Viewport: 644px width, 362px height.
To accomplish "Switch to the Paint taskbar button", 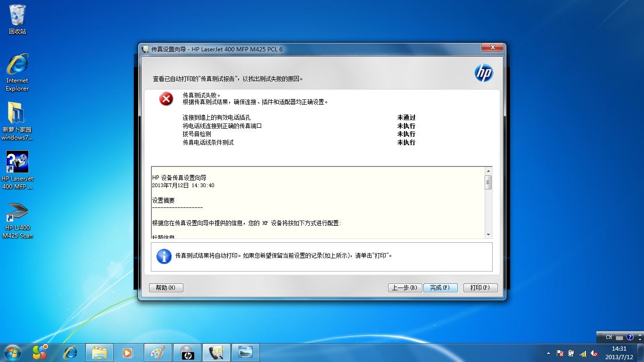I will tap(158, 353).
